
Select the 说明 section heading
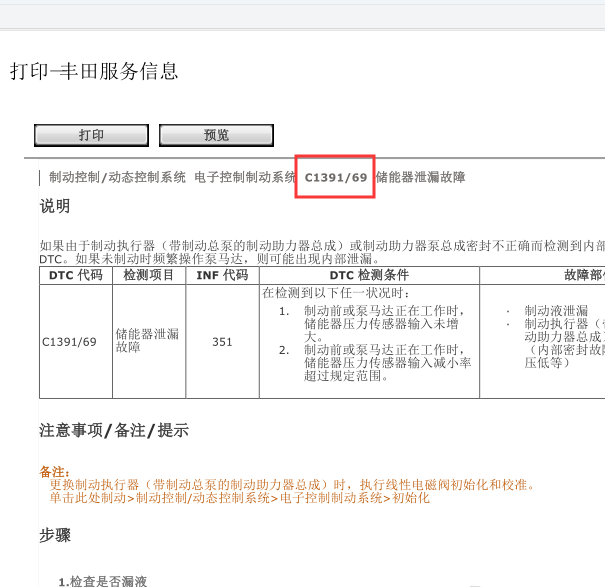(x=55, y=206)
